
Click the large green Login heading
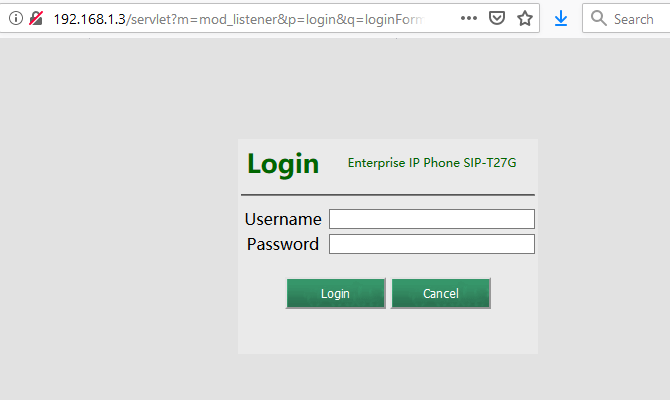pos(283,164)
